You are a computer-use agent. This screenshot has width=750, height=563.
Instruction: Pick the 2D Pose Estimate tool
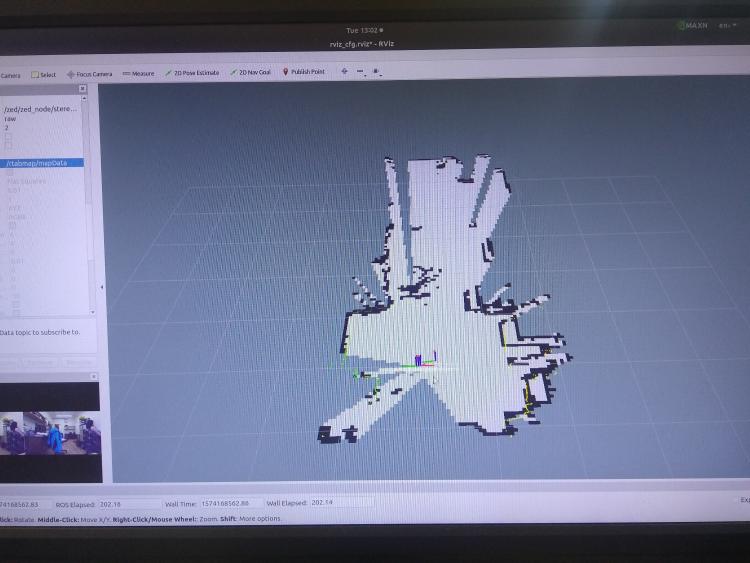[x=192, y=73]
